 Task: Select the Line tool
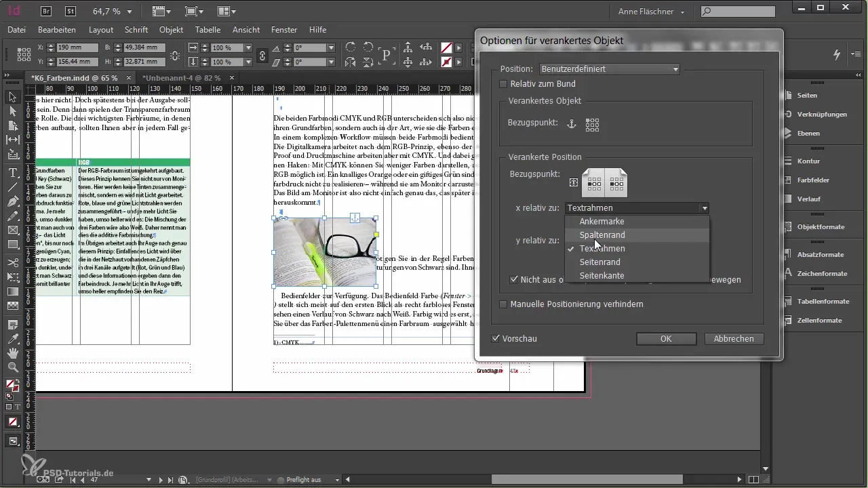(12, 187)
